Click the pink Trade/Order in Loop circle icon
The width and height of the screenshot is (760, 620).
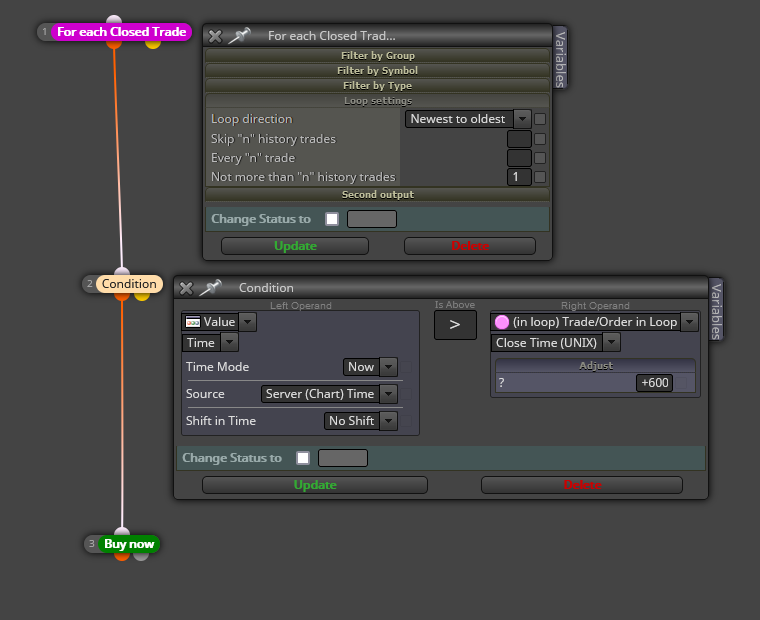pos(502,322)
